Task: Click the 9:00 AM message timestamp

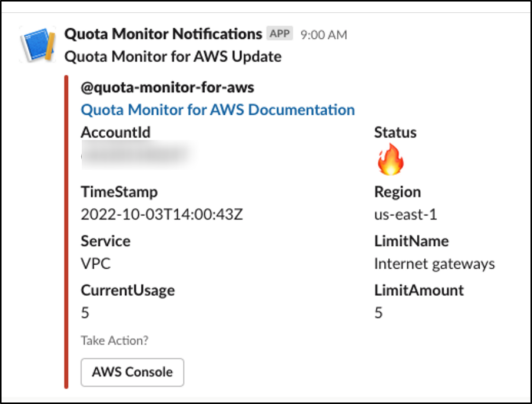Action: pyautogui.click(x=324, y=35)
